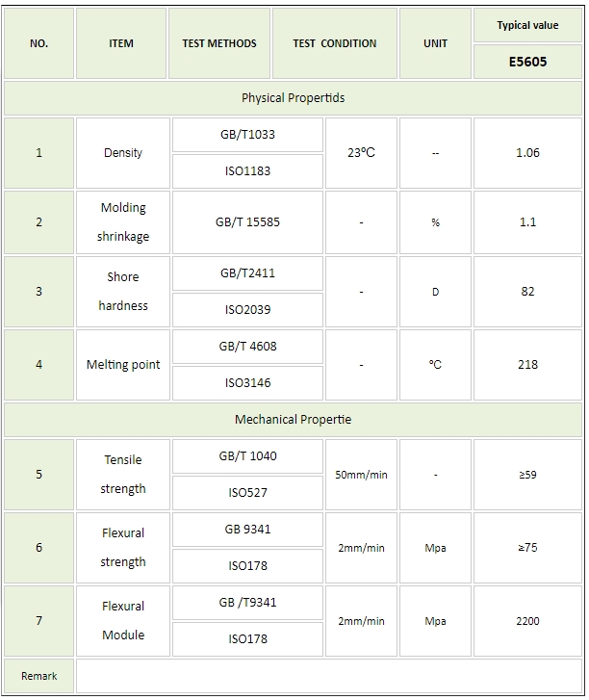Click the GB/T 15585 method cell
This screenshot has width=589, height=700.
[x=247, y=222]
